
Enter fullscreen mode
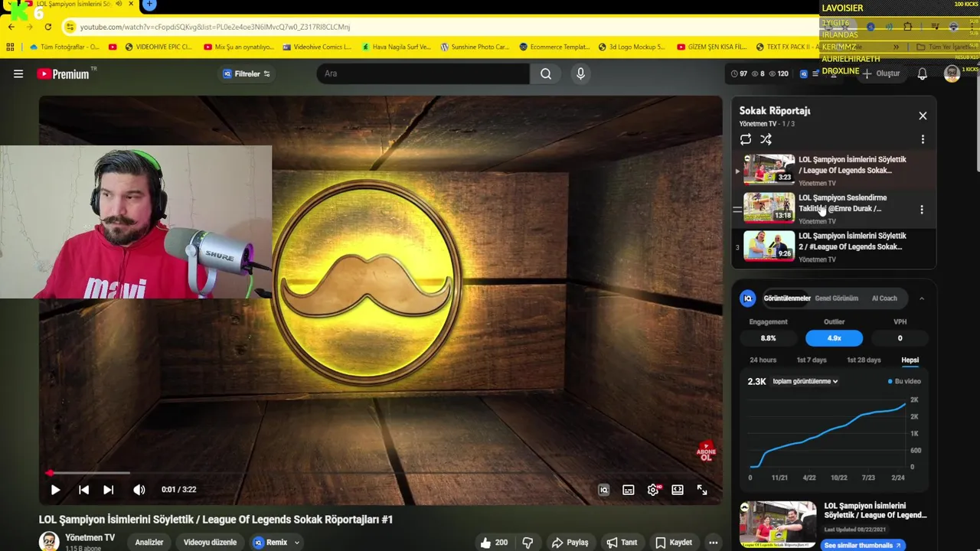tap(702, 490)
